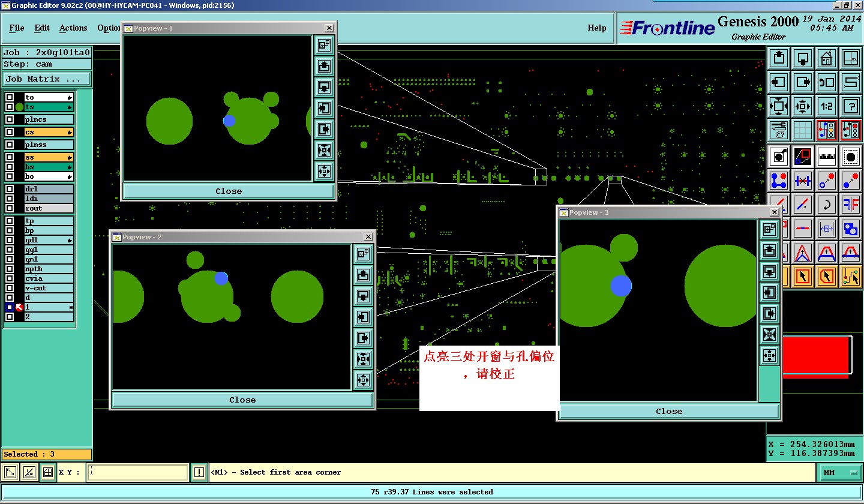Toggle the checkbox for layer drl

coord(10,189)
